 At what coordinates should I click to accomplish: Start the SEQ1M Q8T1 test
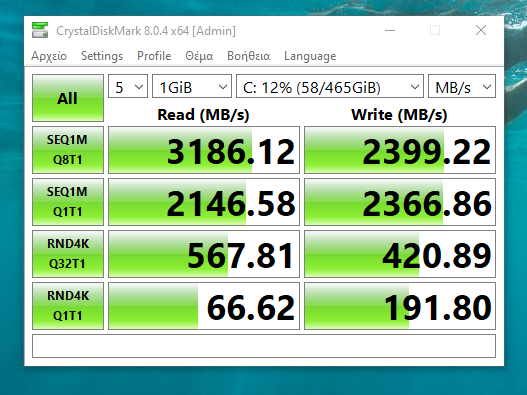68,150
